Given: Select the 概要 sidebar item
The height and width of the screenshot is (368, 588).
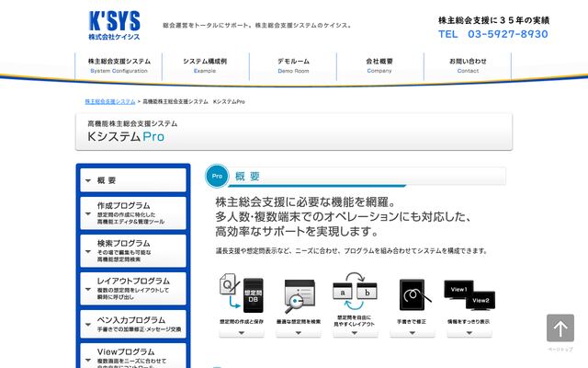Looking at the screenshot, I should tap(133, 180).
